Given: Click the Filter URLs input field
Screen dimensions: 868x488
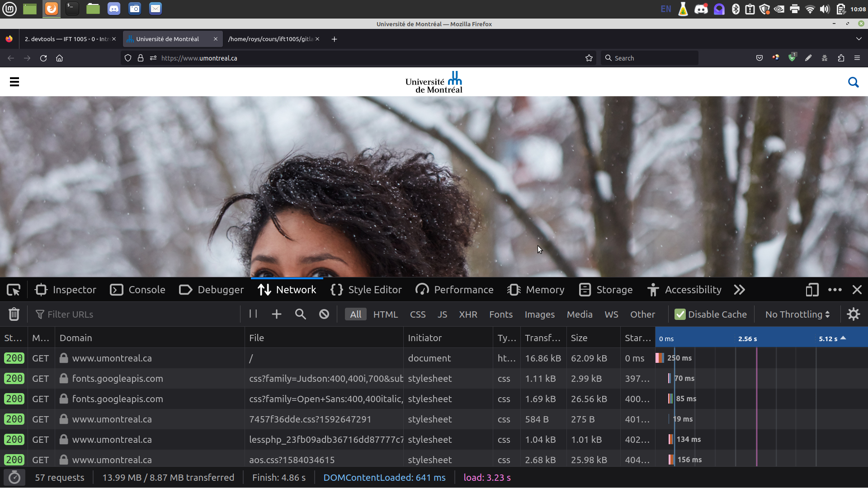Looking at the screenshot, I should tap(136, 314).
